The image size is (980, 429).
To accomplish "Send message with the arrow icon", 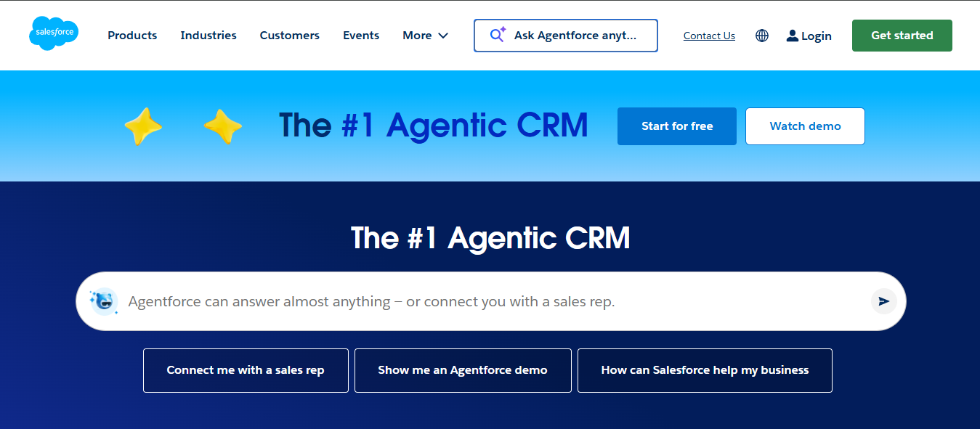I will tap(883, 301).
